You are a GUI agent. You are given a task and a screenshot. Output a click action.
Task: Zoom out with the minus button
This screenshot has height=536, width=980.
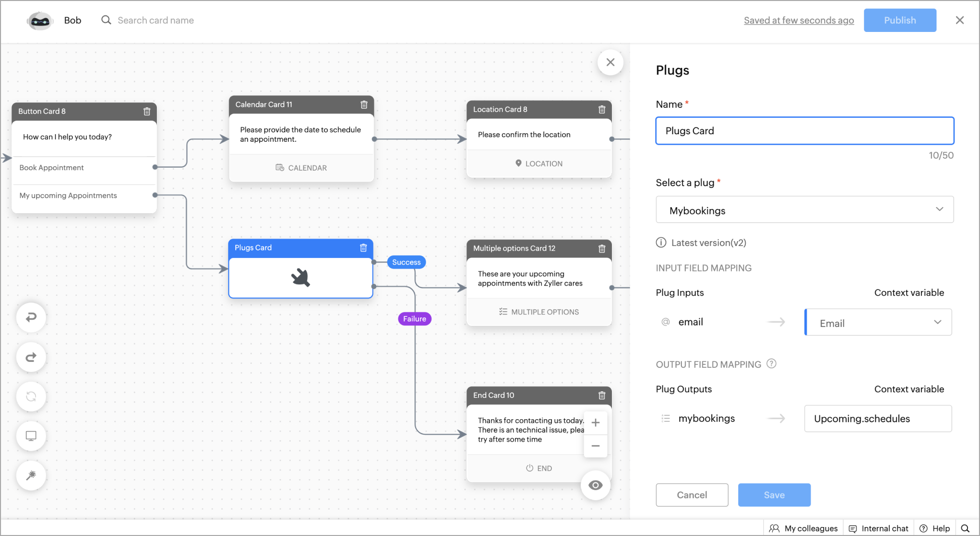(x=595, y=446)
